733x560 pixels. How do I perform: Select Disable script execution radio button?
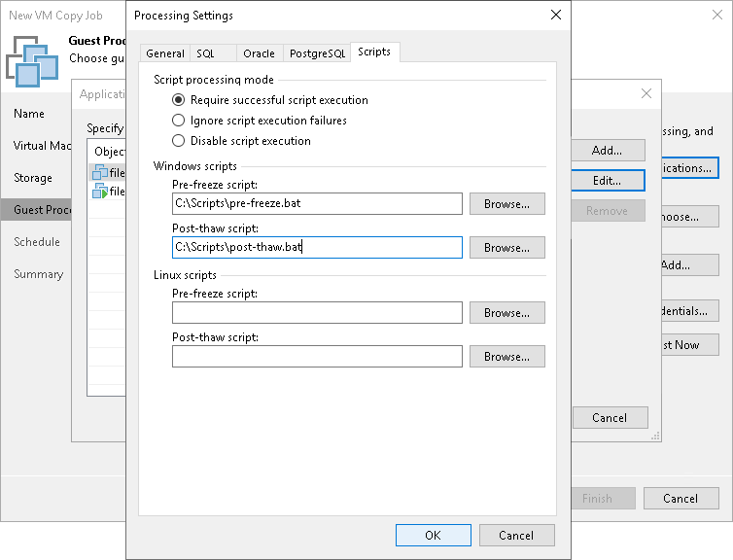178,141
